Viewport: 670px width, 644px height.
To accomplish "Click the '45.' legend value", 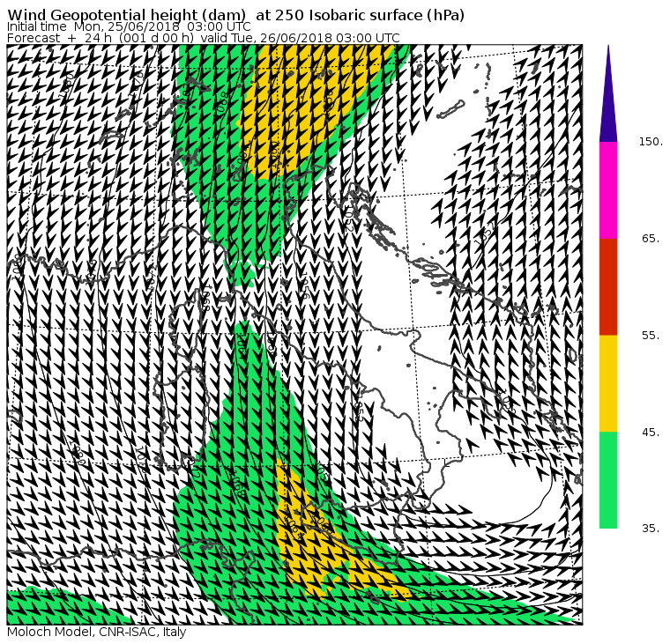I will [x=651, y=433].
